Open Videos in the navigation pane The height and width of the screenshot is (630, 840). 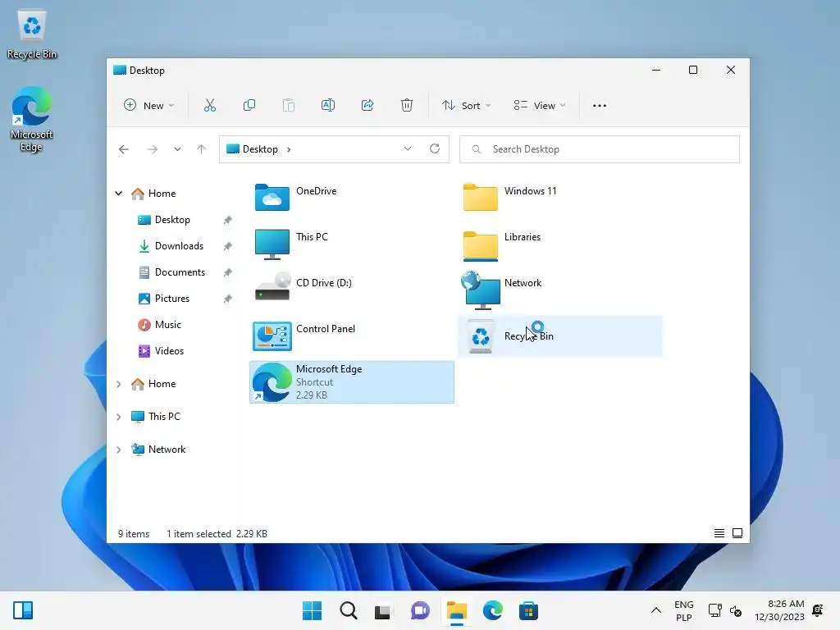169,351
